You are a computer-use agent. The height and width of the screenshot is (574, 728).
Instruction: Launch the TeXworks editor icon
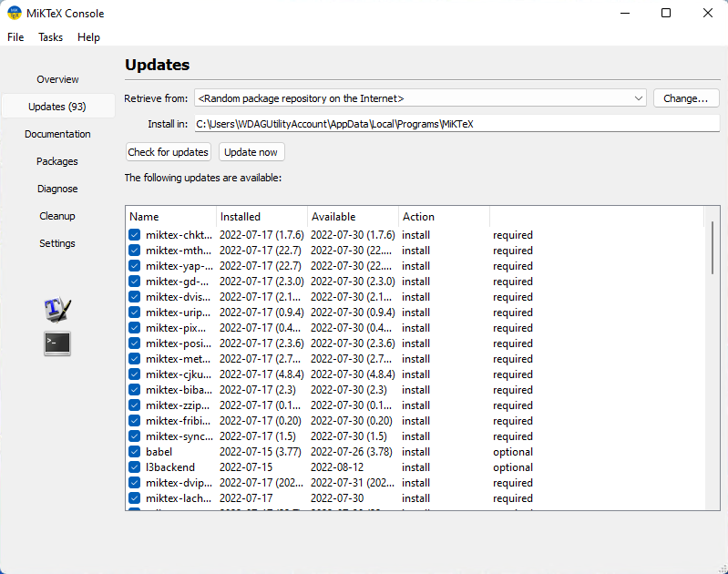pyautogui.click(x=57, y=309)
